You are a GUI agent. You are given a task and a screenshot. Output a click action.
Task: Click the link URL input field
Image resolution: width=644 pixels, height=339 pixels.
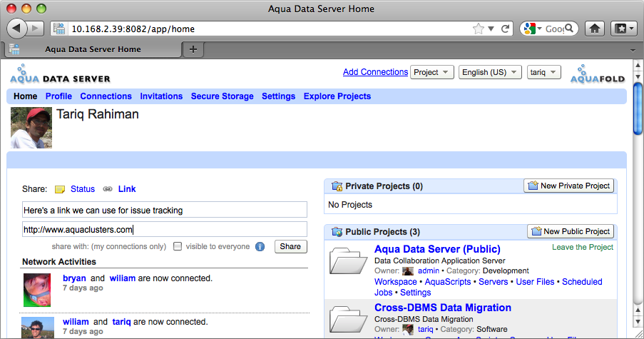coord(165,230)
